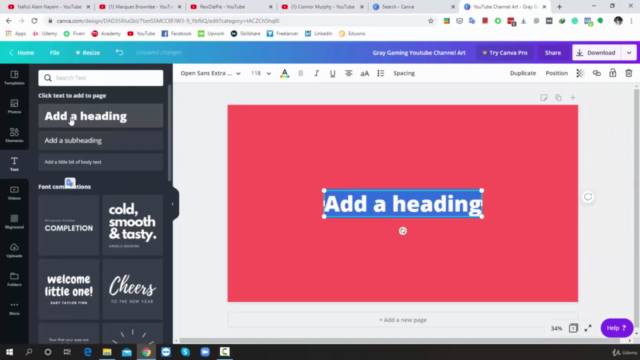This screenshot has height=360, width=640.
Task: Click the link icon in toolbar
Action: pos(597,73)
